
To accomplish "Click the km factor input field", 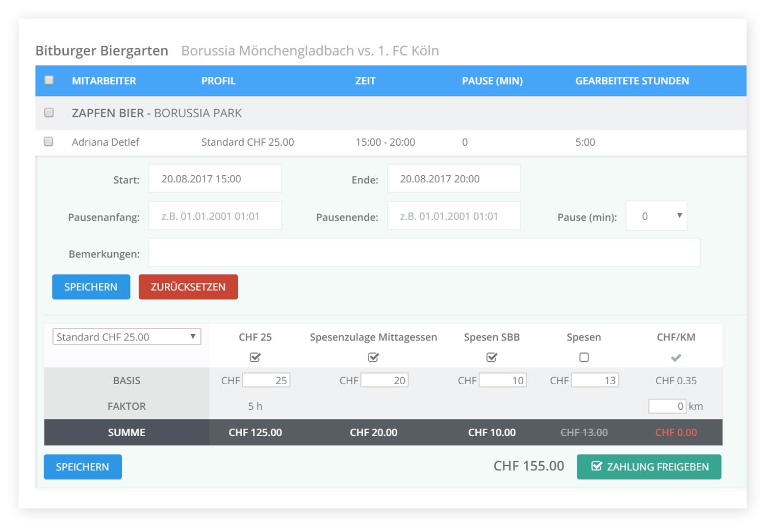I will pyautogui.click(x=667, y=406).
